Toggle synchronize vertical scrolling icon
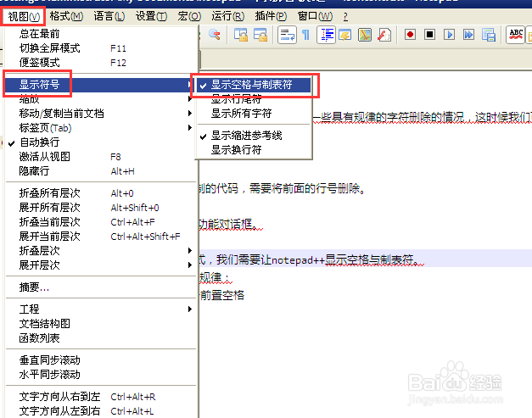Screen dimensions: 532x418 point(241,35)
